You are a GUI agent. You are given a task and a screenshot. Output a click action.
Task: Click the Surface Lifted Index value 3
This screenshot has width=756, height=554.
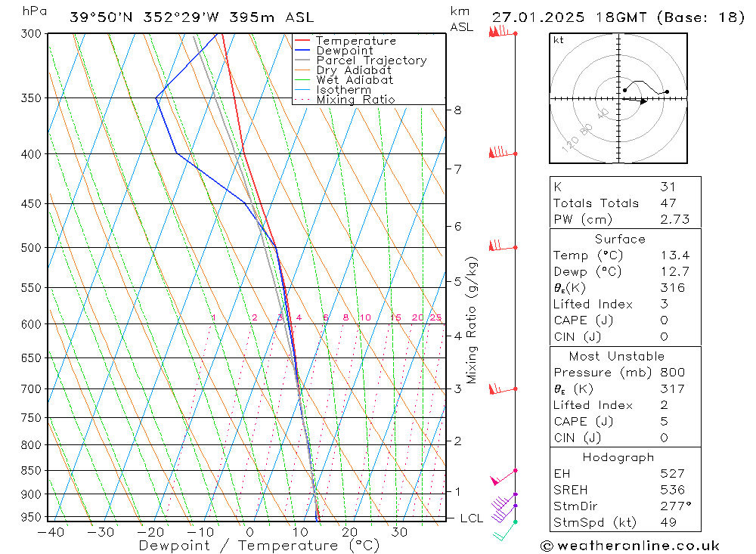665,305
